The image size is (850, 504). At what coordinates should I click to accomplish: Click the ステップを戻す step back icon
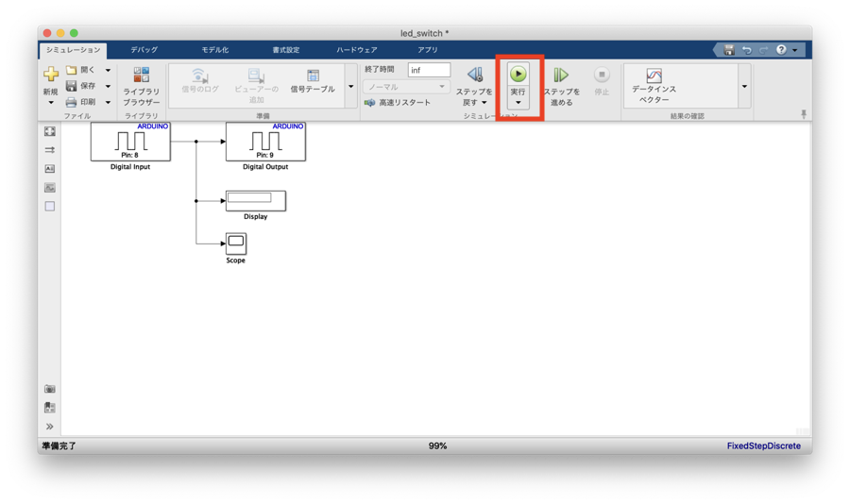474,76
